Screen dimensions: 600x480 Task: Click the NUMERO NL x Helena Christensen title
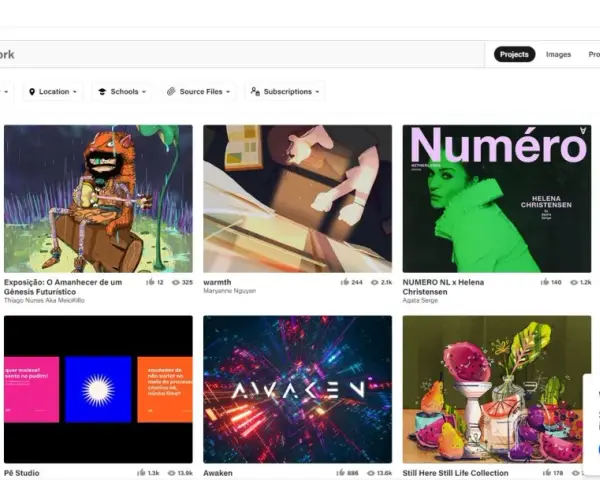pos(443,287)
